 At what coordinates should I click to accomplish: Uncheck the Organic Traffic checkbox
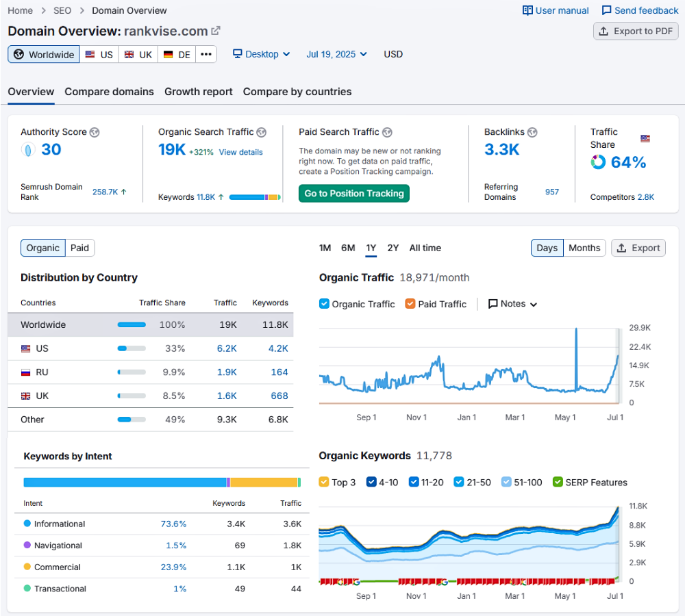[x=324, y=303]
